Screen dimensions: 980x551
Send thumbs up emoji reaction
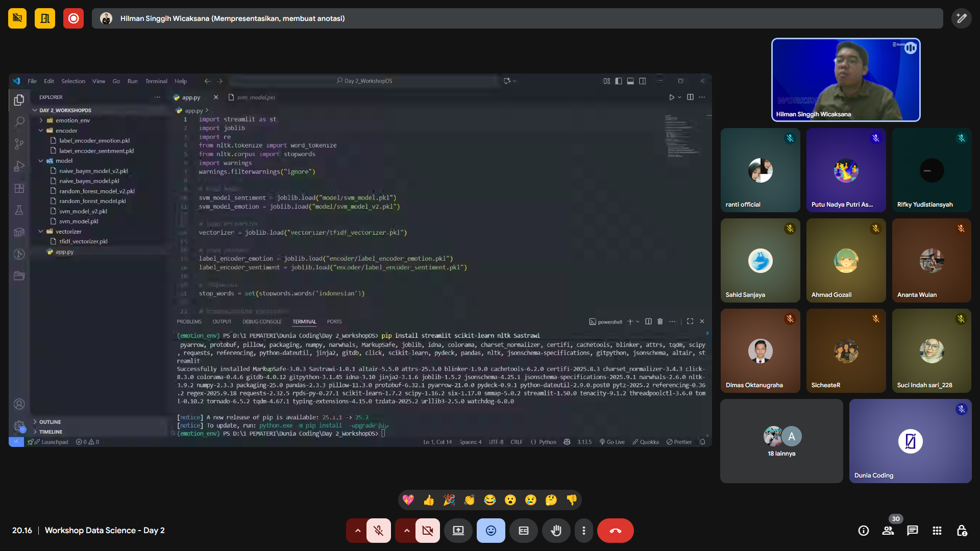tap(429, 500)
